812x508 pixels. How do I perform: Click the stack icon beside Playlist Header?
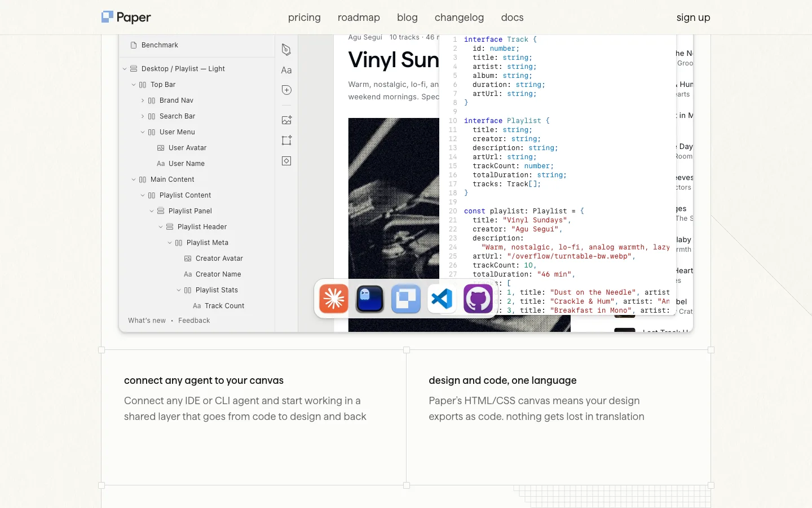point(170,227)
